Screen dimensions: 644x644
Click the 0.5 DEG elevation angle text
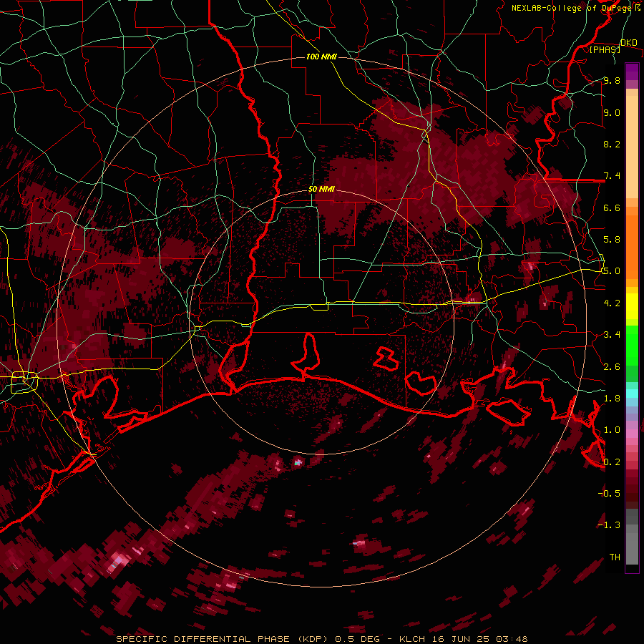pos(357,639)
